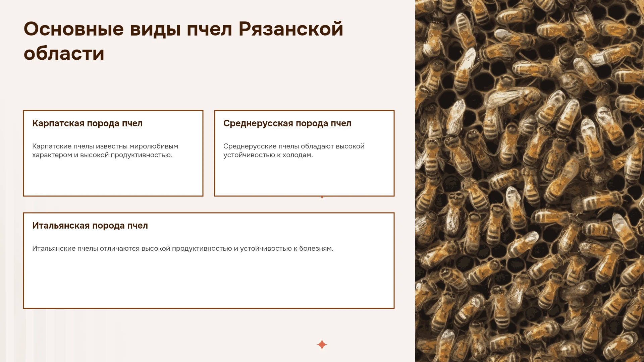The height and width of the screenshot is (362, 644).
Task: Click the orange four-pointed star icon
Action: click(x=322, y=345)
